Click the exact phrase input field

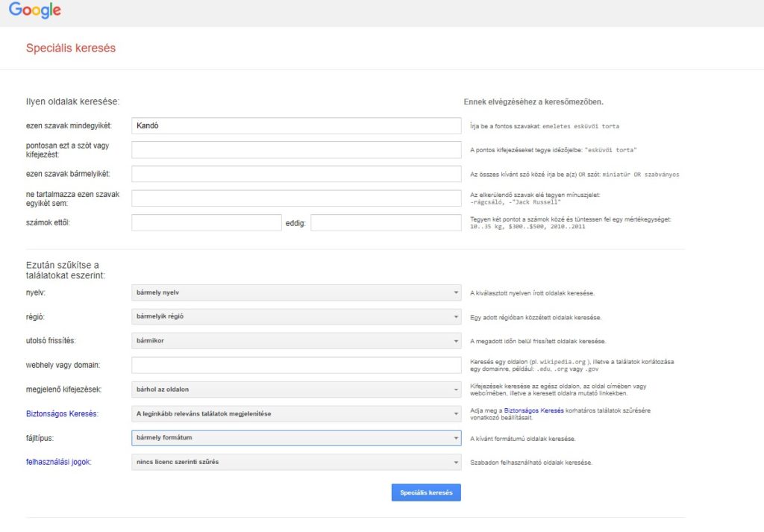296,150
